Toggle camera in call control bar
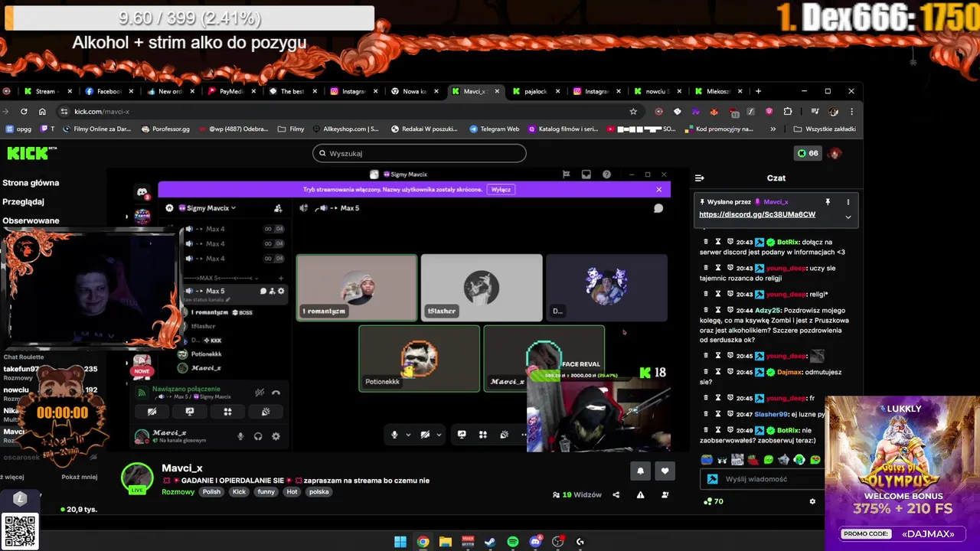 point(425,435)
